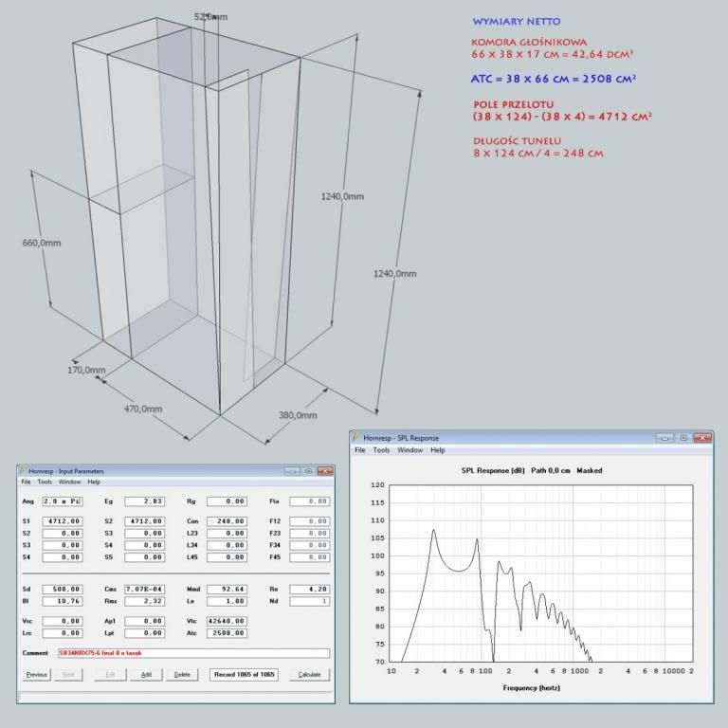Click the F34 input field
Viewport: 728px width, 728px height.
(x=310, y=546)
